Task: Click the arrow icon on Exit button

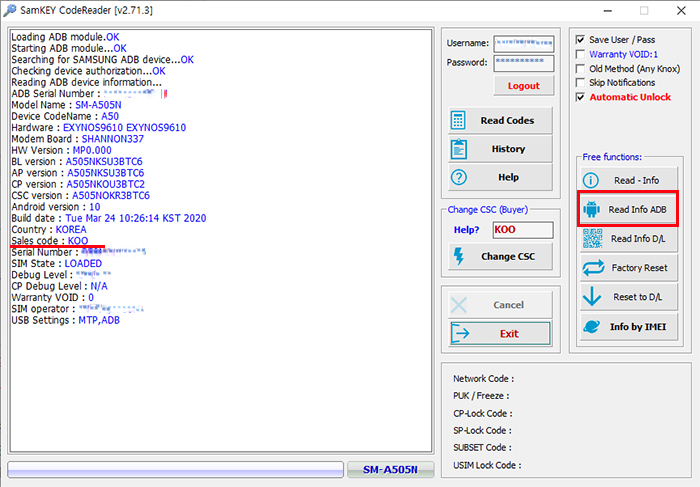Action: [x=460, y=333]
